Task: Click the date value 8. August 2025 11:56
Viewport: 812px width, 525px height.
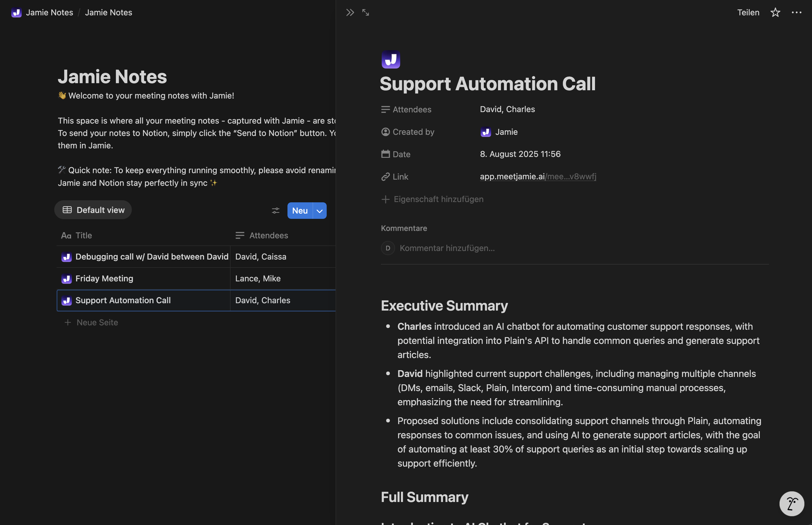Action: [520, 154]
